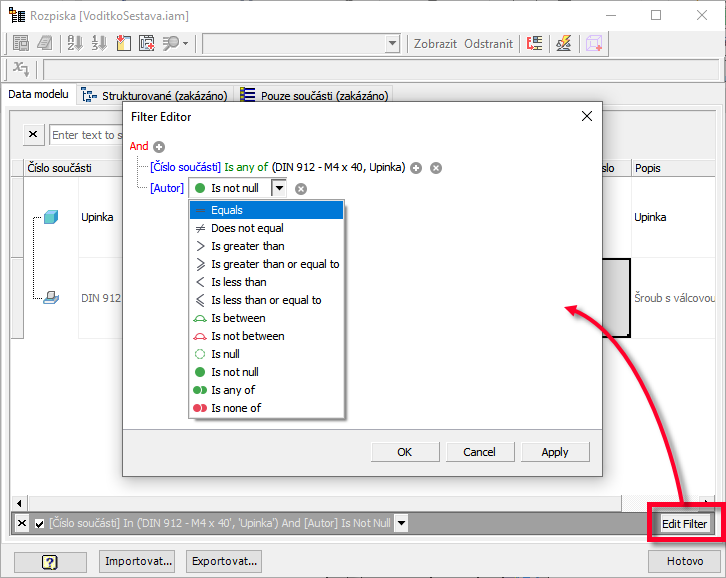726x578 pixels.
Task: Click the ascending sort toolbar icon
Action: (x=75, y=44)
